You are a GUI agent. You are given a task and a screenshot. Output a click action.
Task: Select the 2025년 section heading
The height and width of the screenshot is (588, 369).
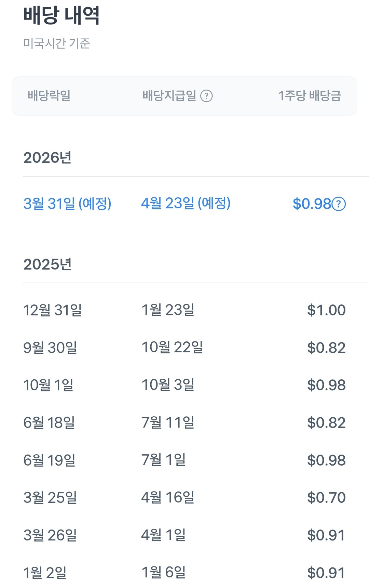47,264
